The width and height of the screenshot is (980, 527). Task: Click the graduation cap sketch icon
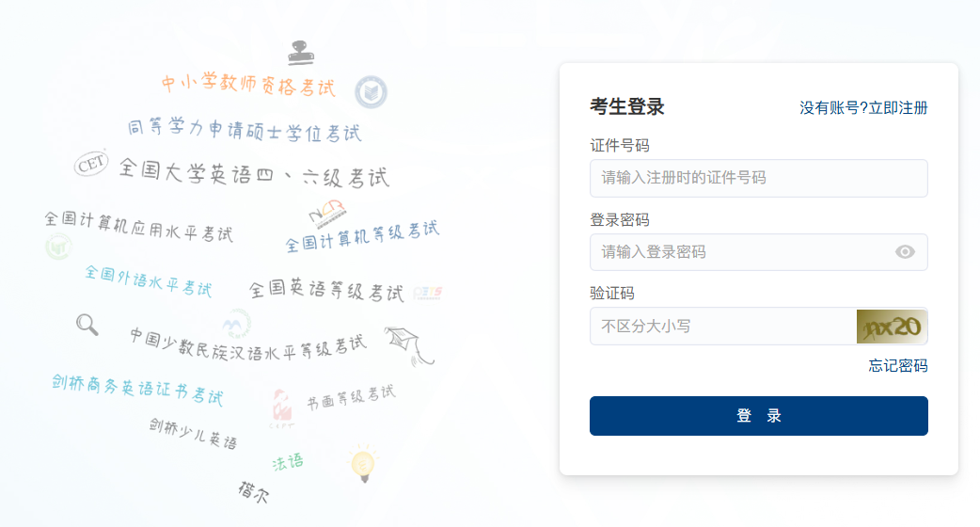click(409, 345)
